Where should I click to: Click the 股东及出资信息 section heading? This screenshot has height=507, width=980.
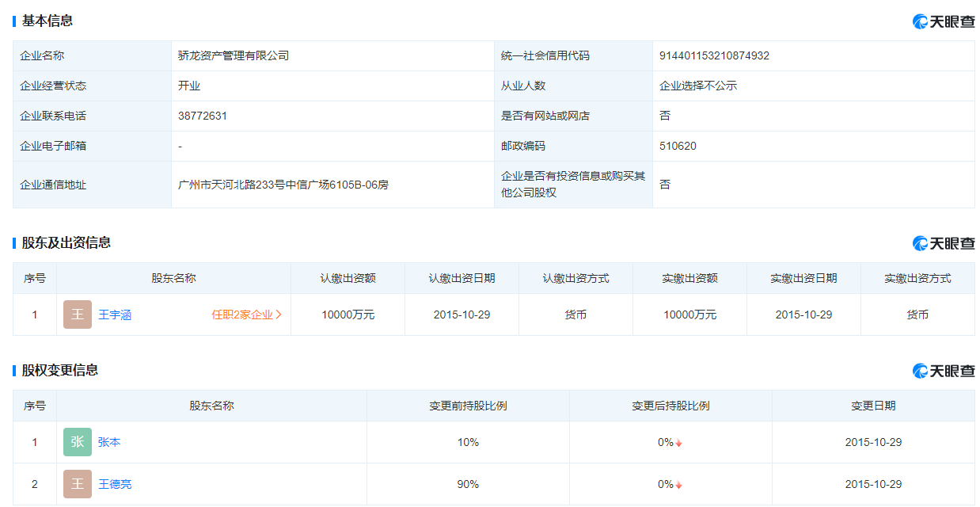pos(66,242)
